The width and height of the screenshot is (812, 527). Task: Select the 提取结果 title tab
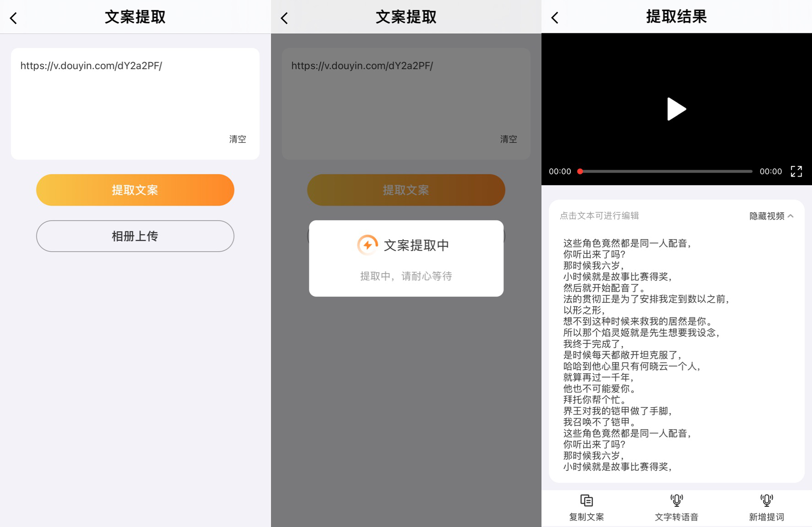(x=676, y=17)
